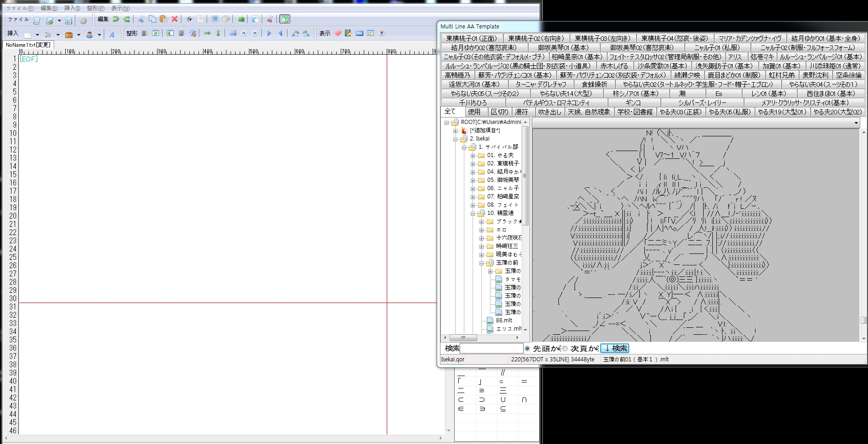Collapse the 10. 精霊達 folder
The image size is (868, 444).
click(x=473, y=214)
